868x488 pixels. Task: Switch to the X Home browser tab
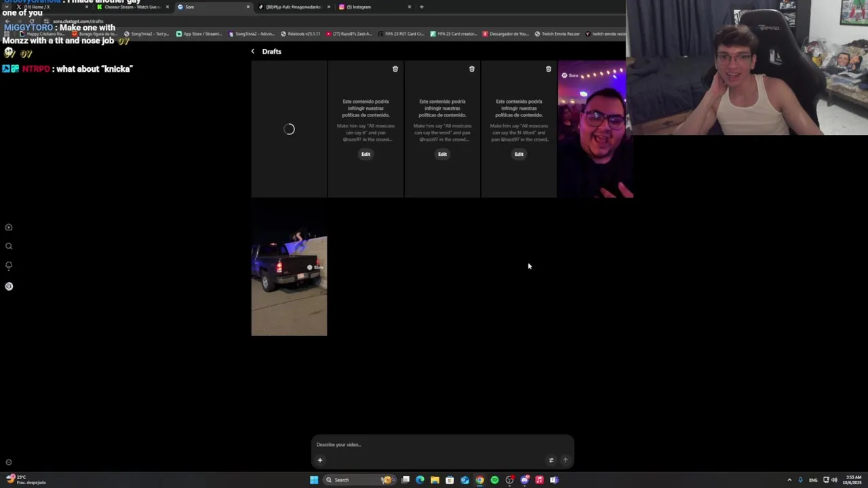(51, 7)
